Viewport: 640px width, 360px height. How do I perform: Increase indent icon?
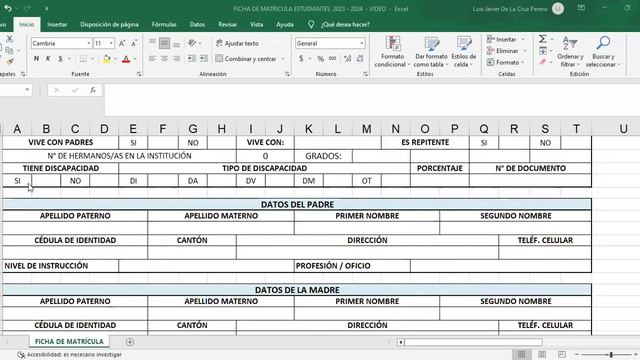point(204,59)
